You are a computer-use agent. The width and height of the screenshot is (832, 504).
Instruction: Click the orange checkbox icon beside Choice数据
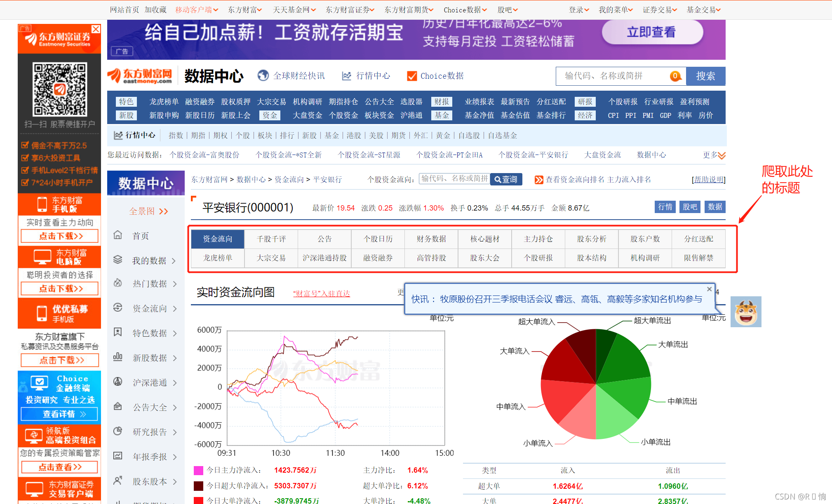click(x=411, y=76)
